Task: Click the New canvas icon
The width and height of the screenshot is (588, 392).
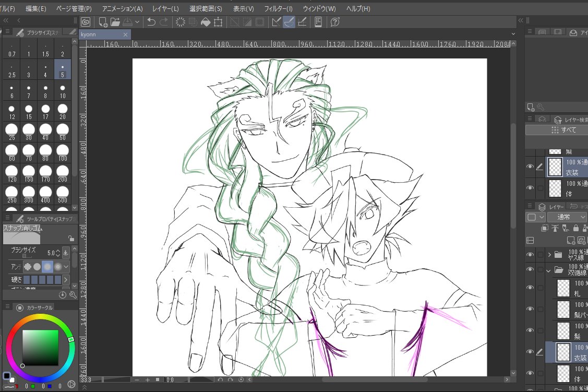Action: tap(103, 22)
